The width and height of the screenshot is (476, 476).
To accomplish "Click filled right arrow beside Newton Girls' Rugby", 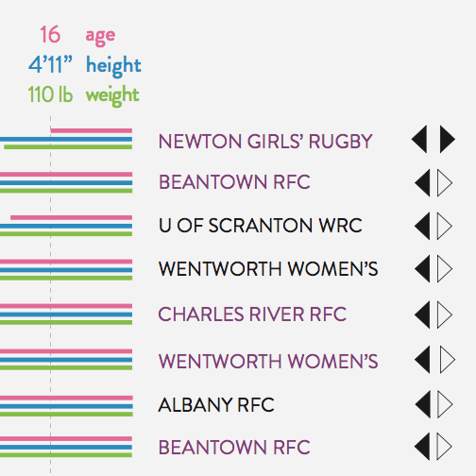I will coord(448,139).
